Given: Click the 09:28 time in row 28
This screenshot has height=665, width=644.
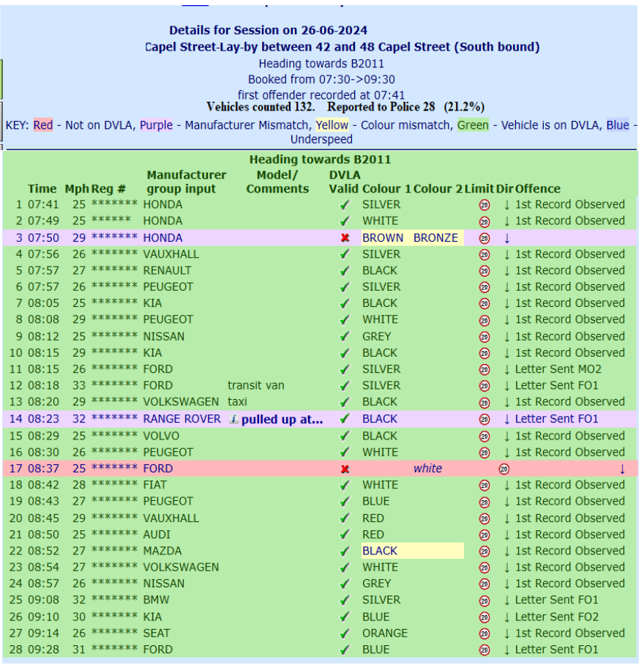Looking at the screenshot, I should (43, 650).
